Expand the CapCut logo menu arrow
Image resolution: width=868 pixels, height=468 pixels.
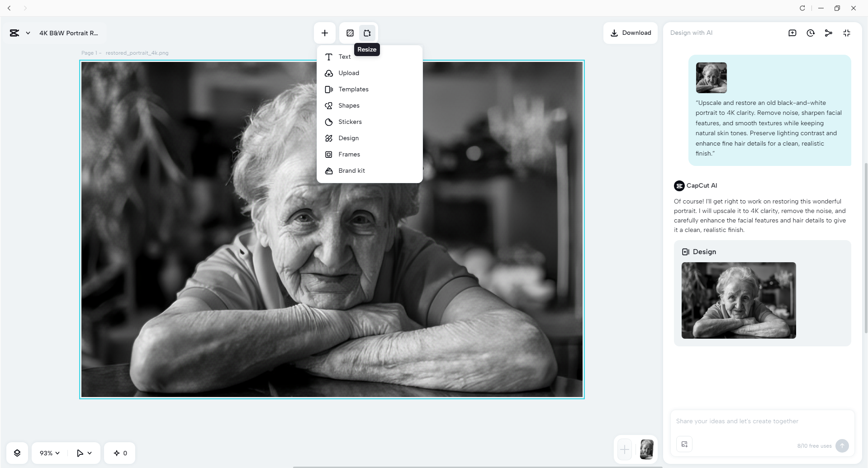(28, 33)
